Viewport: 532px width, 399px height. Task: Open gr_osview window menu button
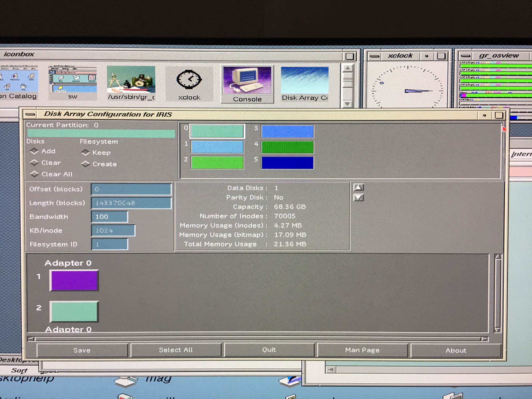click(x=466, y=56)
